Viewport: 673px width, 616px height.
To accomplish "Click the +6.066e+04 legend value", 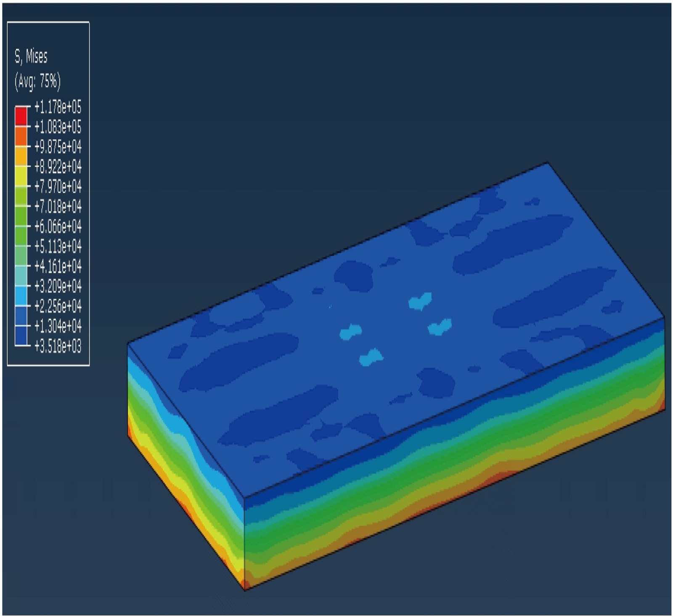I will (x=58, y=226).
